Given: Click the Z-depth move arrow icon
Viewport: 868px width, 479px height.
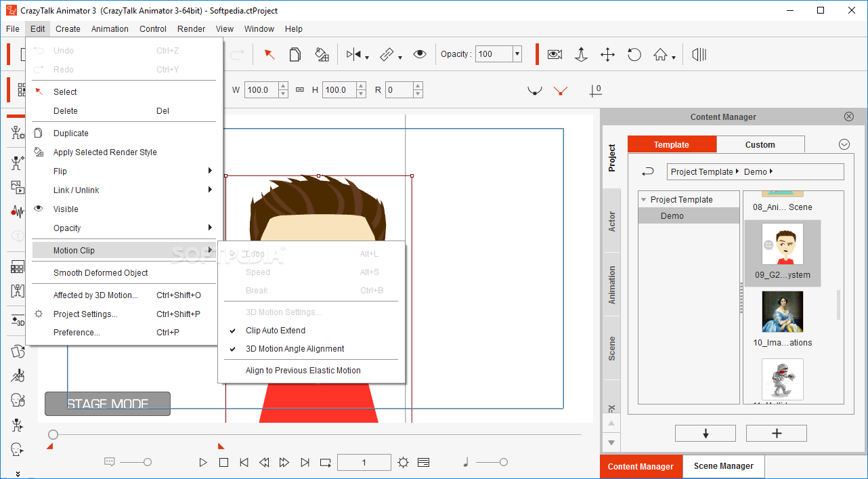Looking at the screenshot, I should tap(581, 54).
